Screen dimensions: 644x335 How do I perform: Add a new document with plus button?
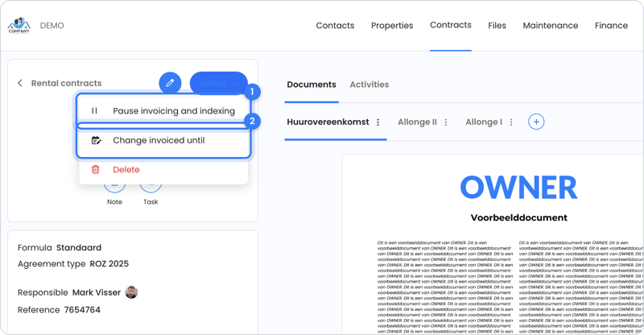pyautogui.click(x=536, y=122)
